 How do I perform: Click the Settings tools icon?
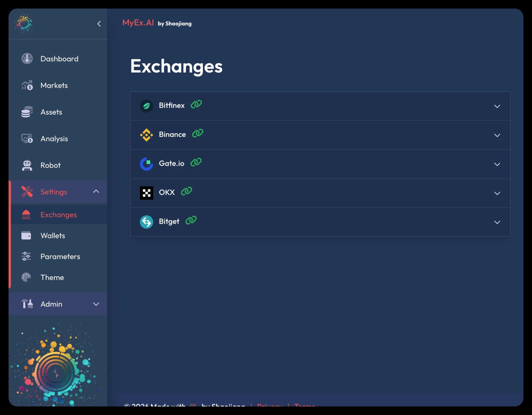pyautogui.click(x=27, y=192)
